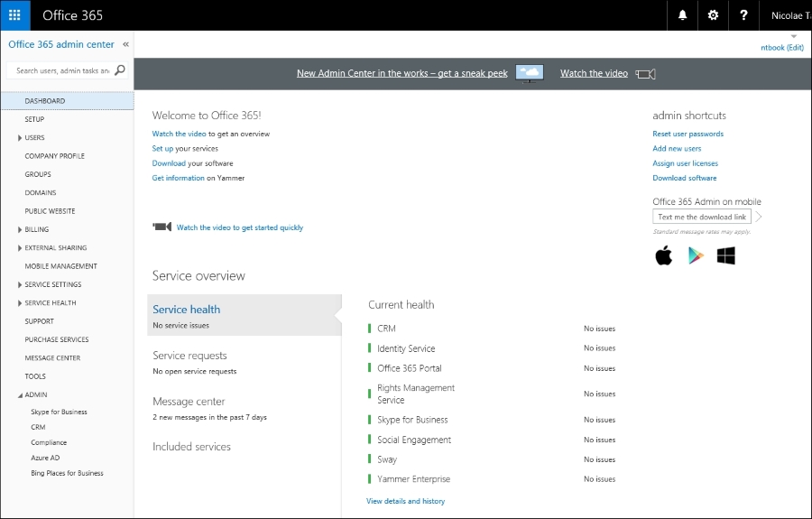Open the help question mark icon
Viewport: 812px width, 519px height.
pyautogui.click(x=743, y=15)
